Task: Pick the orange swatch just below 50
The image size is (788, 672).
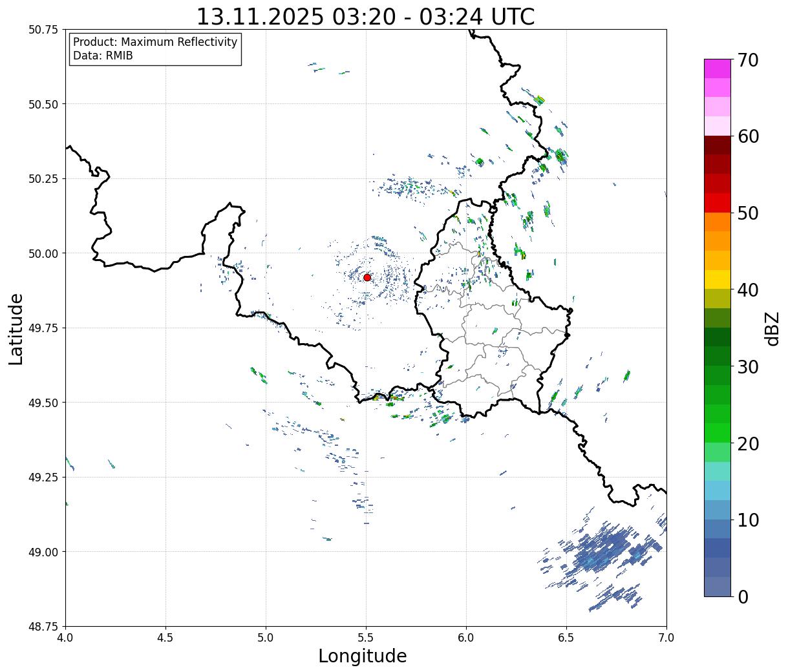Action: pos(717,222)
